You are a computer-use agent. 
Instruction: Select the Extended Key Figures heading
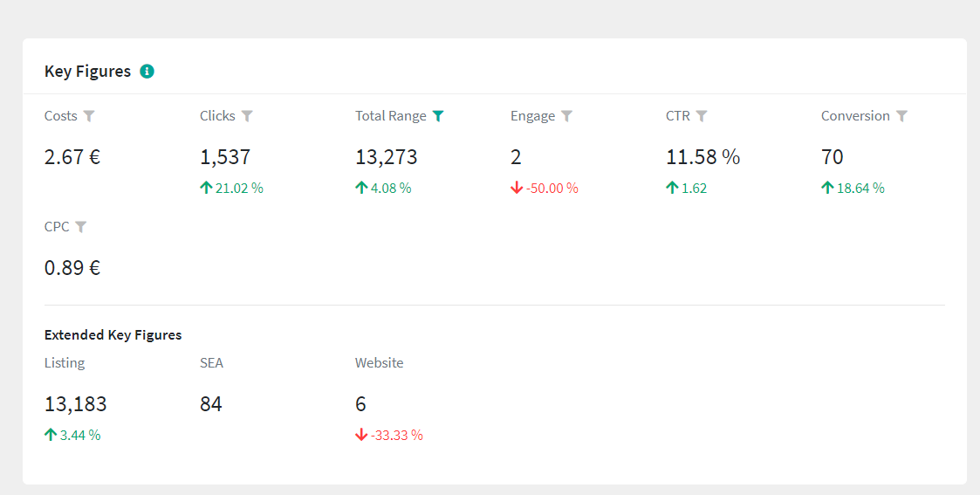(x=113, y=334)
